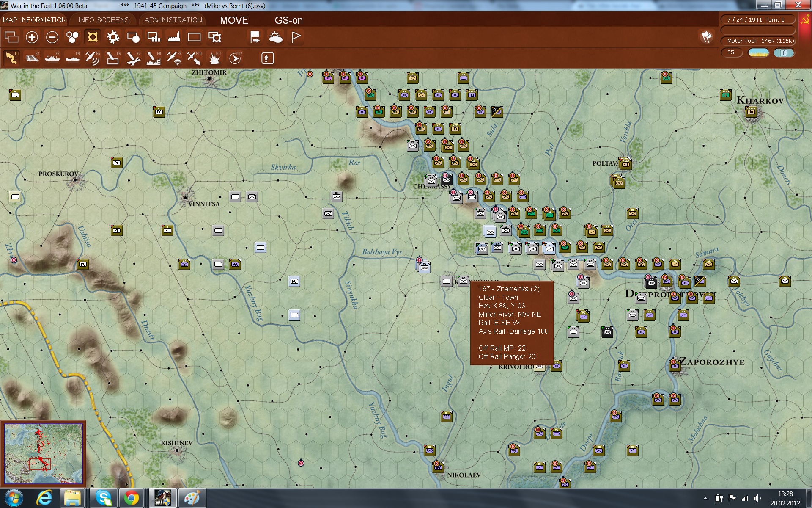This screenshot has height=508, width=812.
Task: Open the INFO SCREENS tab
Action: (104, 20)
